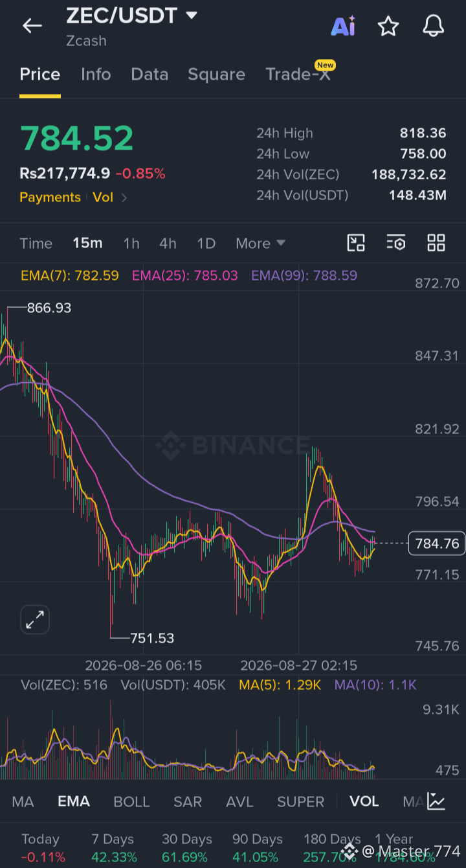This screenshot has height=868, width=466.
Task: Tap the Vol(USDT): 405K label
Action: (173, 685)
